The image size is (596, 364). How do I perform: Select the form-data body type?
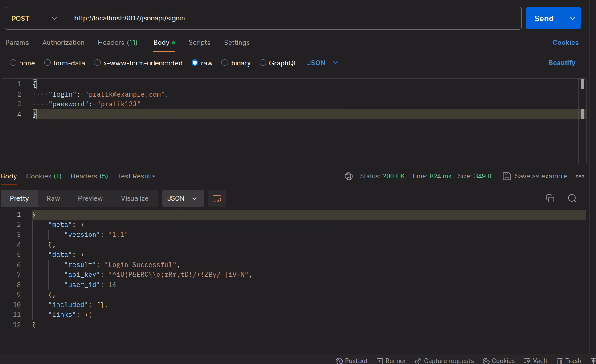click(x=47, y=63)
